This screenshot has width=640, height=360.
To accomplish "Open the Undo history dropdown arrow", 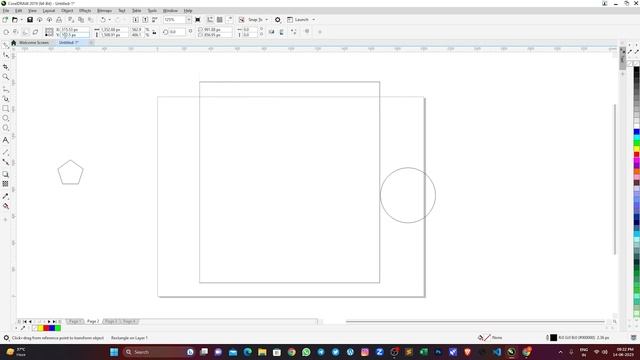I will pos(109,20).
